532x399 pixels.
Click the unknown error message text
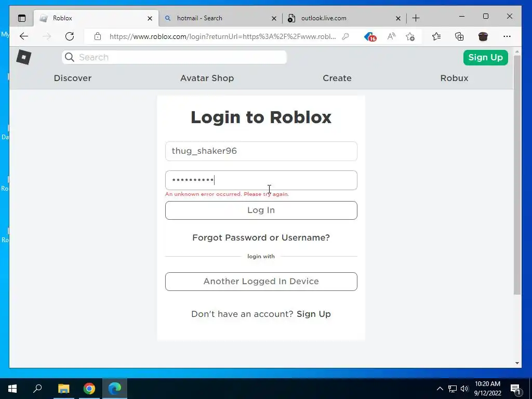point(227,194)
